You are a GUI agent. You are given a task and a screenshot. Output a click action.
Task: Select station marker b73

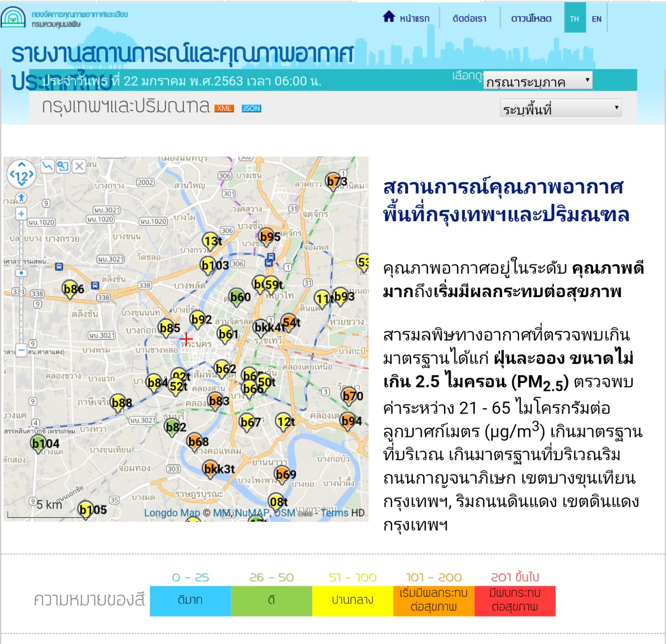(334, 181)
